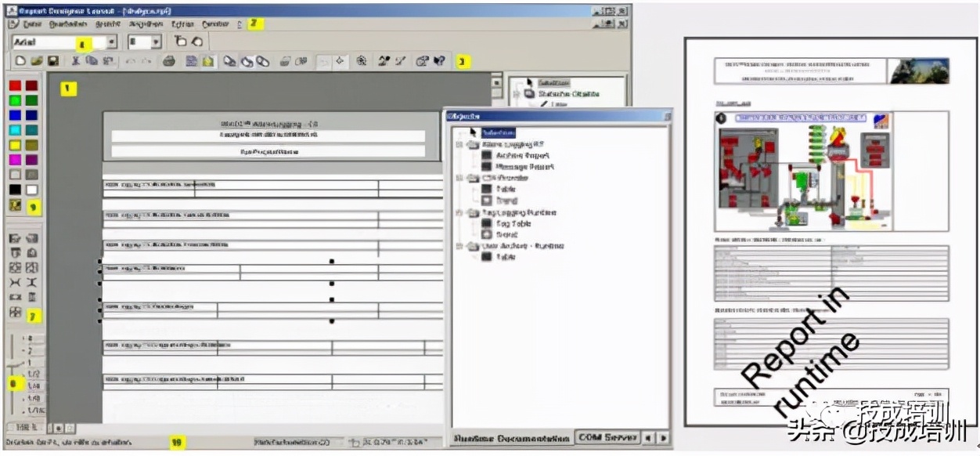
Task: Select Archive Report in the object tree
Action: point(522,155)
